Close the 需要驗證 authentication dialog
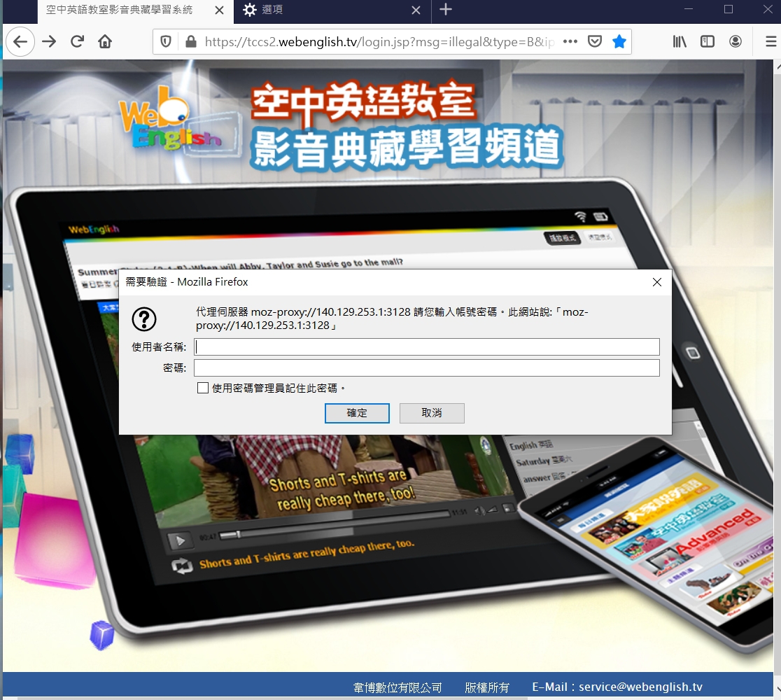This screenshot has width=781, height=700. 657,282
